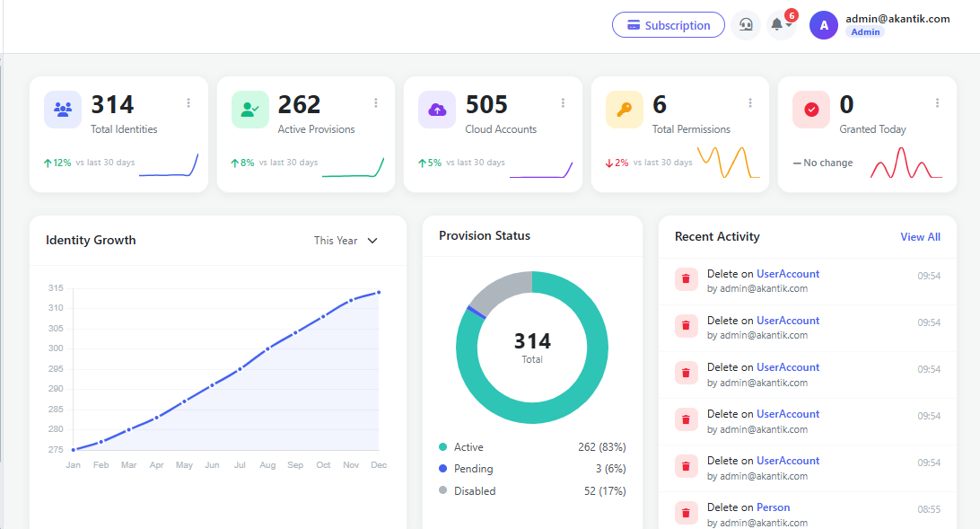980x529 pixels.
Task: Click the 08:55 timestamp
Action: coord(929,509)
